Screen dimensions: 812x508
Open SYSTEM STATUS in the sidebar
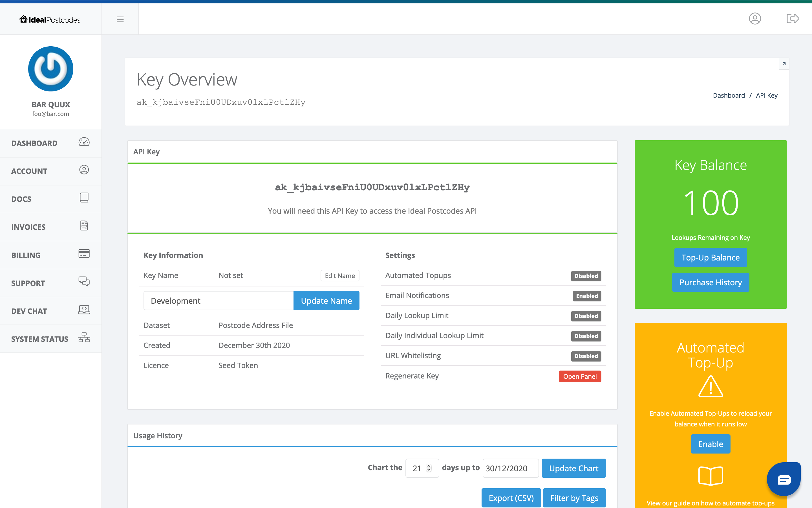(51, 339)
